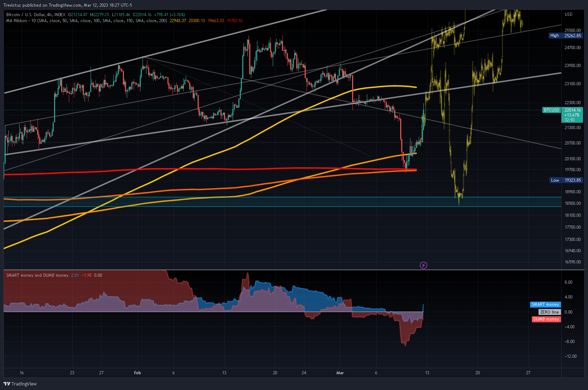This screenshot has width=588, height=390.
Task: Click the 8.00 indicator axis label
Action: pyautogui.click(x=568, y=282)
